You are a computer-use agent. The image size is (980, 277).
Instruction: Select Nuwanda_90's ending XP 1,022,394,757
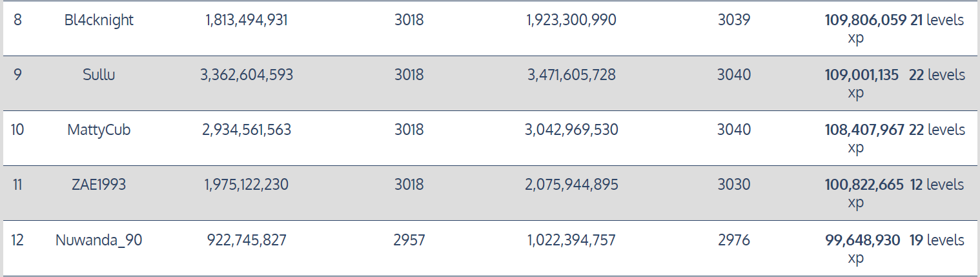point(571,240)
